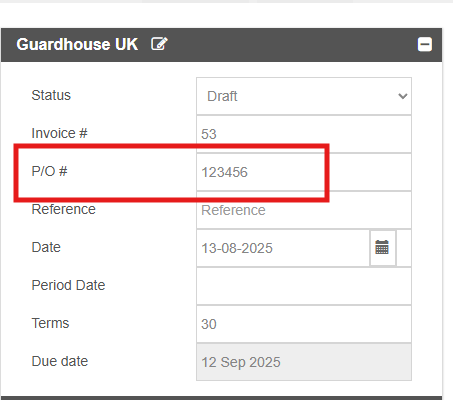
Task: Focus the Invoice # field containing 53
Action: [x=304, y=134]
